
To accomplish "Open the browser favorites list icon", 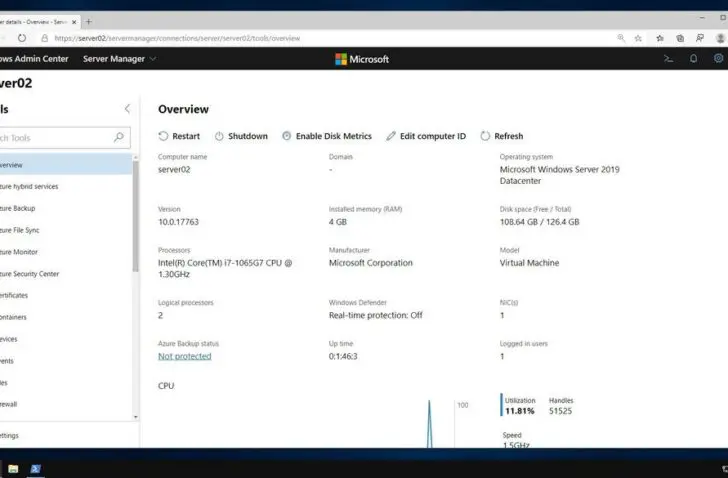I will click(660, 38).
